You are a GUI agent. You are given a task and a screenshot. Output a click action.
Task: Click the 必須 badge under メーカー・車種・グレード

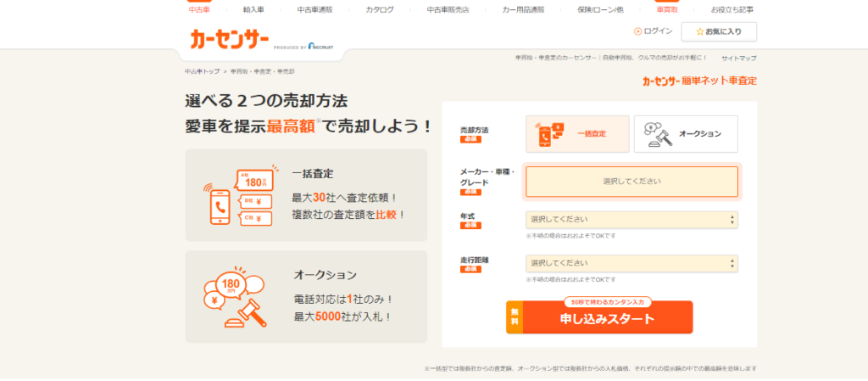[x=470, y=192]
